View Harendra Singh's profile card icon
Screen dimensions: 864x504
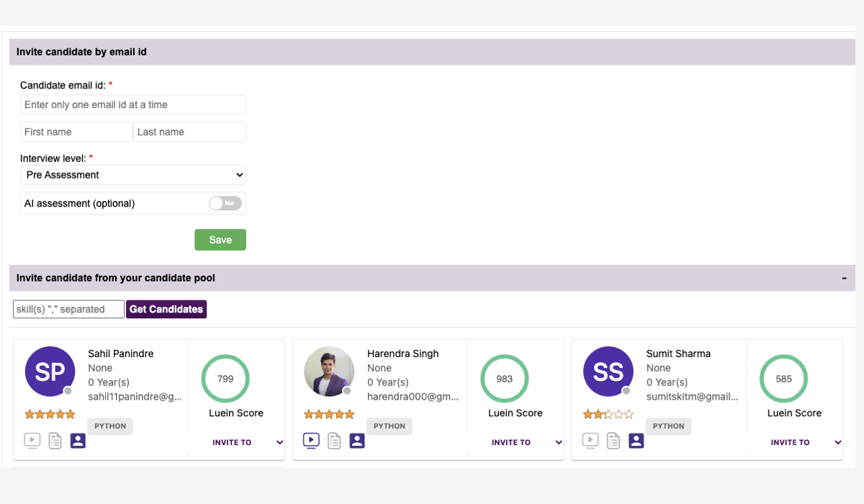coord(357,441)
